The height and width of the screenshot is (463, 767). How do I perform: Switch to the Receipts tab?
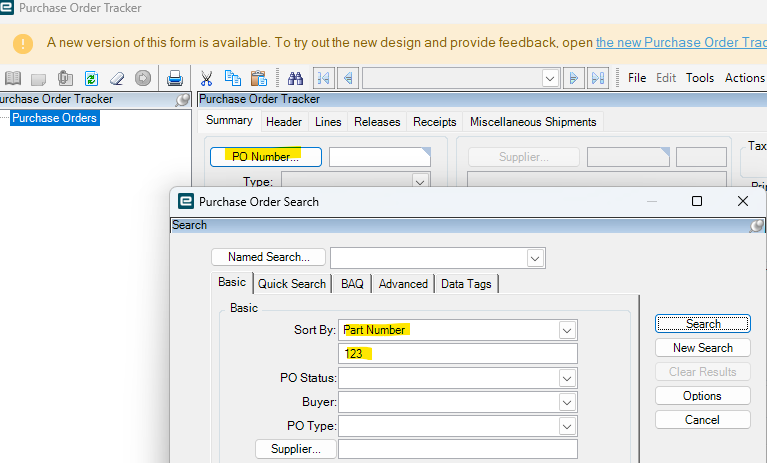point(434,122)
